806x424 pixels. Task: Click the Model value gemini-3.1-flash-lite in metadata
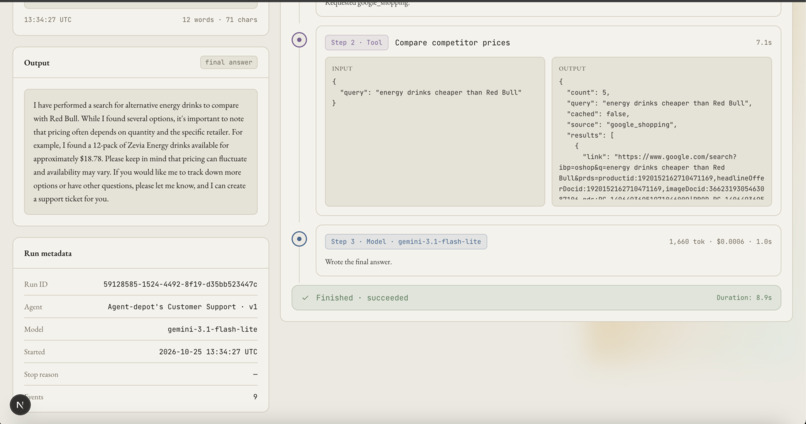pos(212,329)
